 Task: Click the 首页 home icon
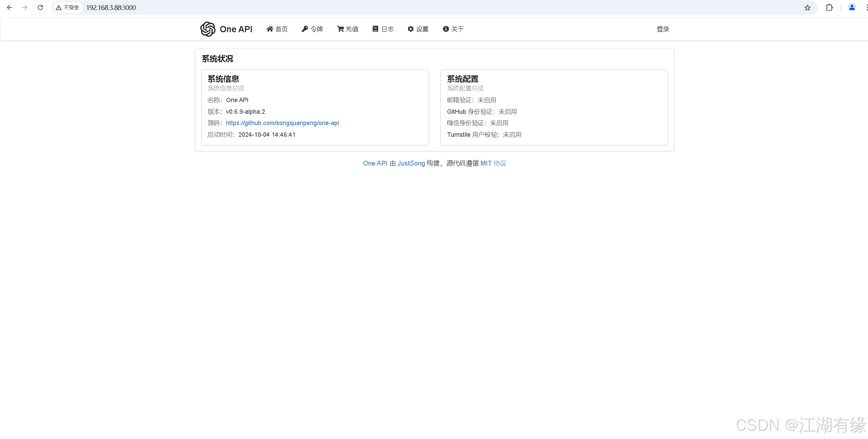tap(270, 29)
